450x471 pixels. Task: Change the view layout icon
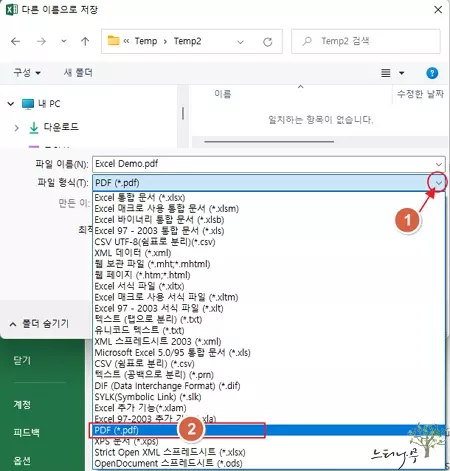pos(386,73)
